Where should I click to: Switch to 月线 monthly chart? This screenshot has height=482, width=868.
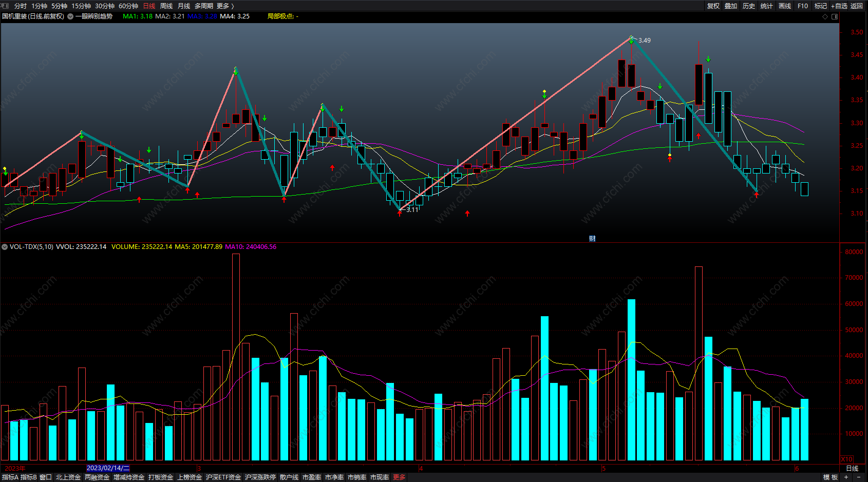click(x=184, y=6)
